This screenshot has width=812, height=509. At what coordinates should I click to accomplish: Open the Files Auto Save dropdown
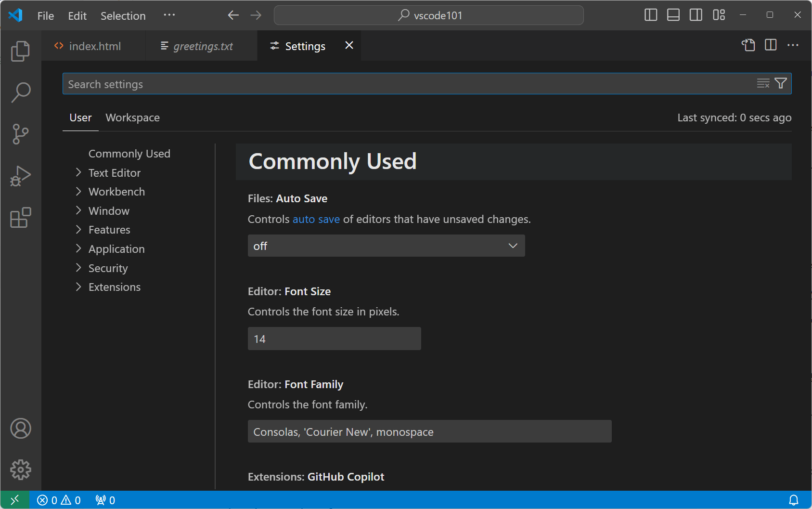386,246
